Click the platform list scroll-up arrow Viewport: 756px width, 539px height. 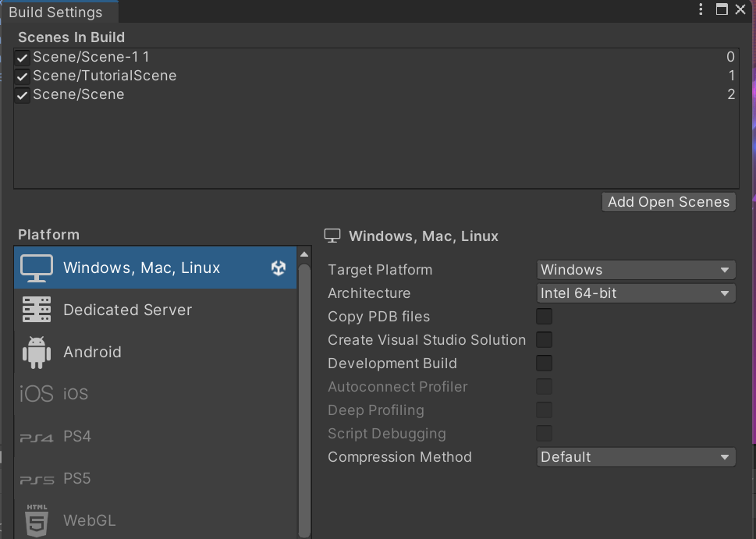click(x=304, y=254)
